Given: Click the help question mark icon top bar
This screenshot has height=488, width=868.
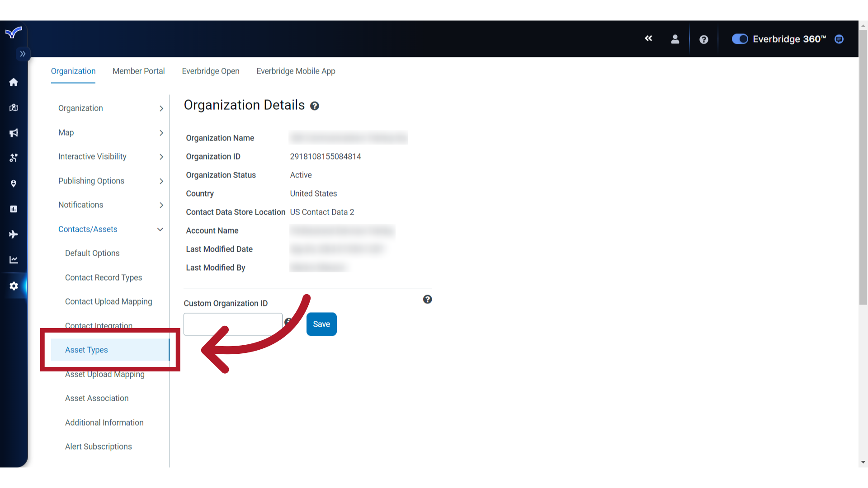Looking at the screenshot, I should 703,39.
